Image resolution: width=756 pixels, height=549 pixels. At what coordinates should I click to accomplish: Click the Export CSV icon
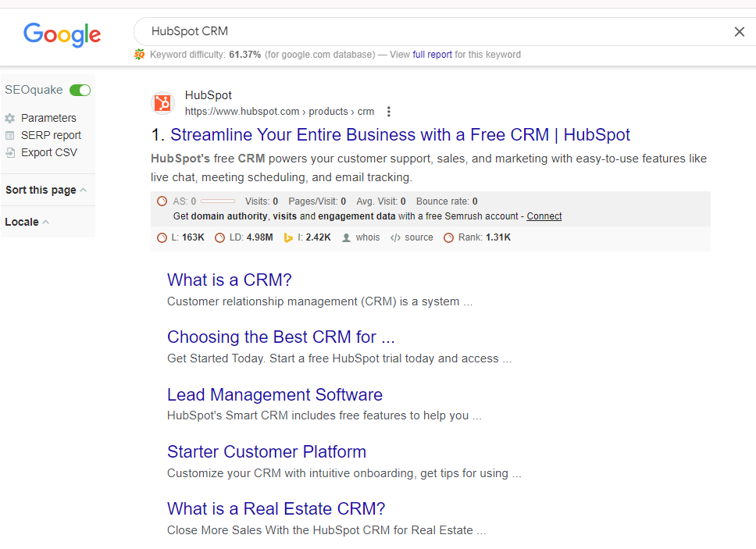(x=9, y=153)
